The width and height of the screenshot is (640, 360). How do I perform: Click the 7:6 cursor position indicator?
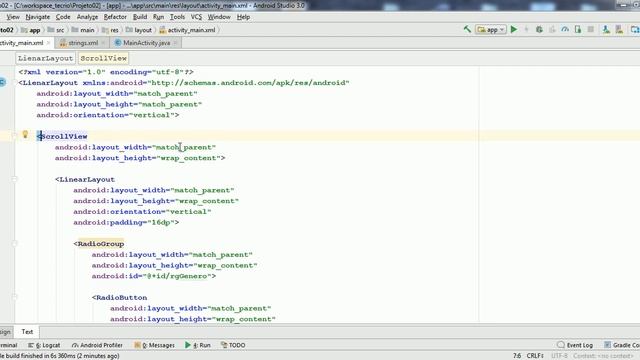point(517,356)
